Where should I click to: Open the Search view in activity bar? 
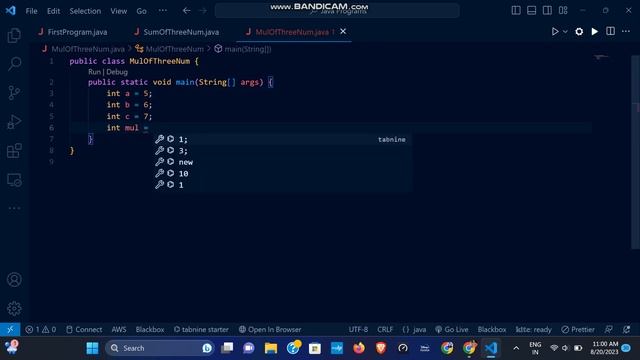coord(14,64)
